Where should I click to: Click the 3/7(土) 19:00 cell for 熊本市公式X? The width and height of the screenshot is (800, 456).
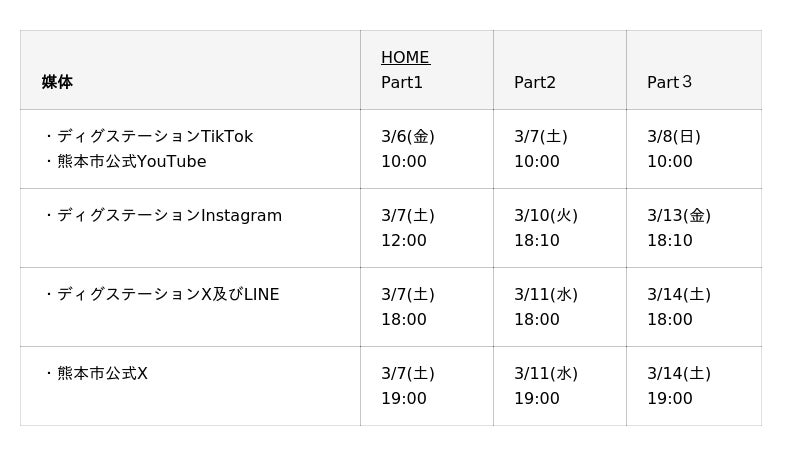(408, 386)
